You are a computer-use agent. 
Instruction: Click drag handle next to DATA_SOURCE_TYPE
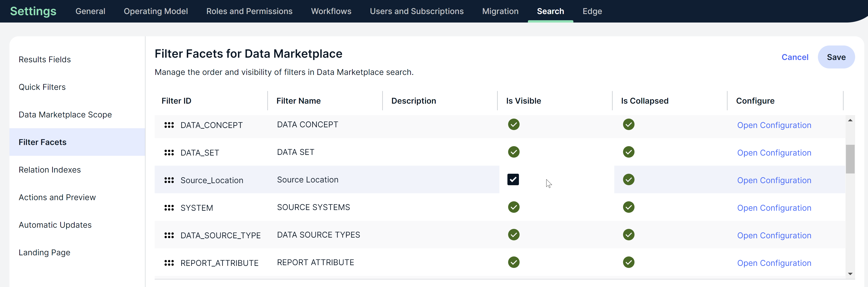tap(169, 235)
